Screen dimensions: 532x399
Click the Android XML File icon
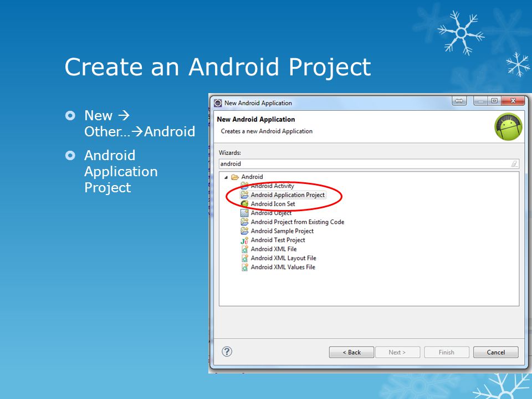click(x=244, y=249)
